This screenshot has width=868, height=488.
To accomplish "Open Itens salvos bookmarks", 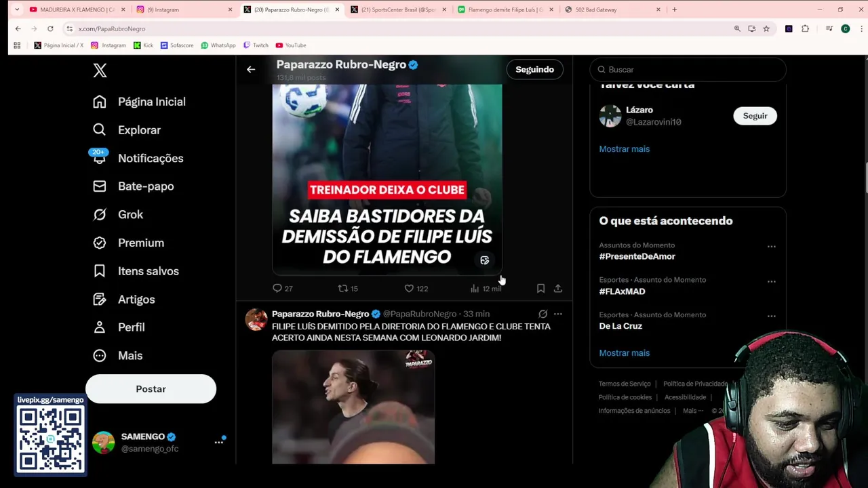I will [x=136, y=271].
